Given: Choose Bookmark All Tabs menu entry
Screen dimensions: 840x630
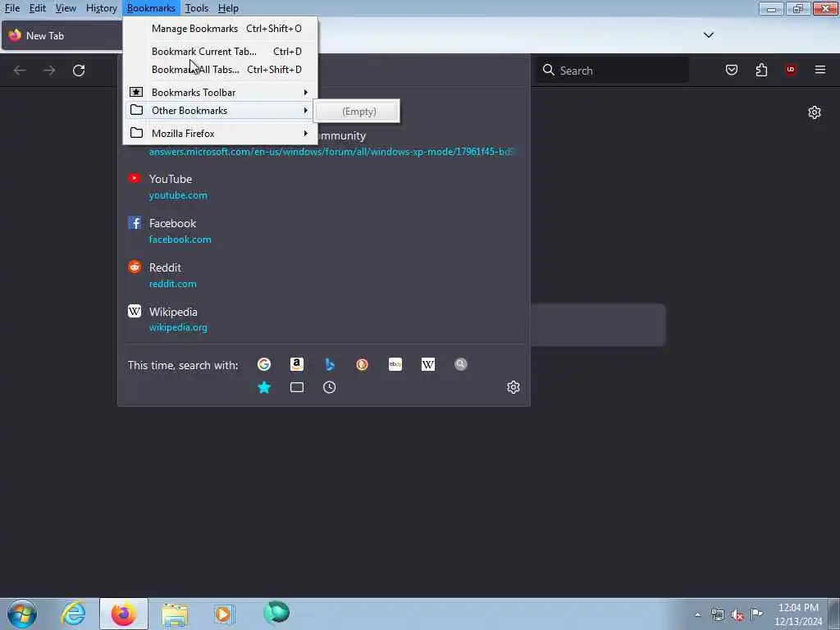Looking at the screenshot, I should 221,70.
